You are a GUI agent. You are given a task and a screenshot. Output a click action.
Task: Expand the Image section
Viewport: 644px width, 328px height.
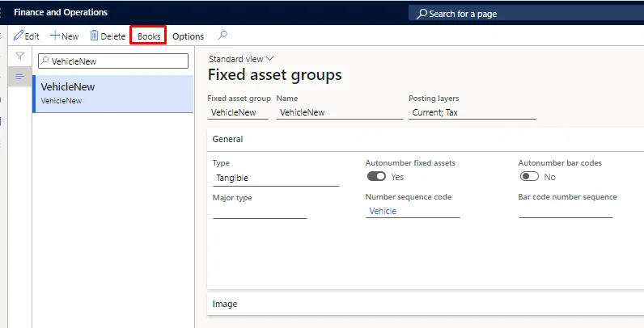(426, 304)
